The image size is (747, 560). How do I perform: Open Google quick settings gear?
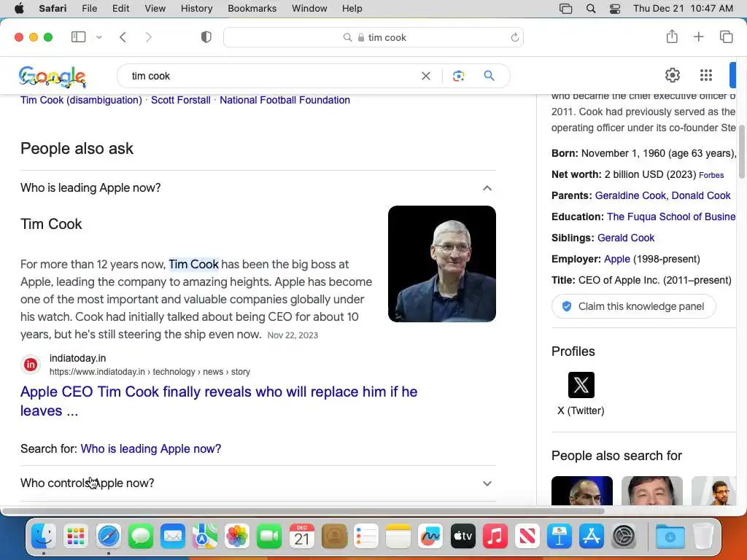click(x=672, y=75)
